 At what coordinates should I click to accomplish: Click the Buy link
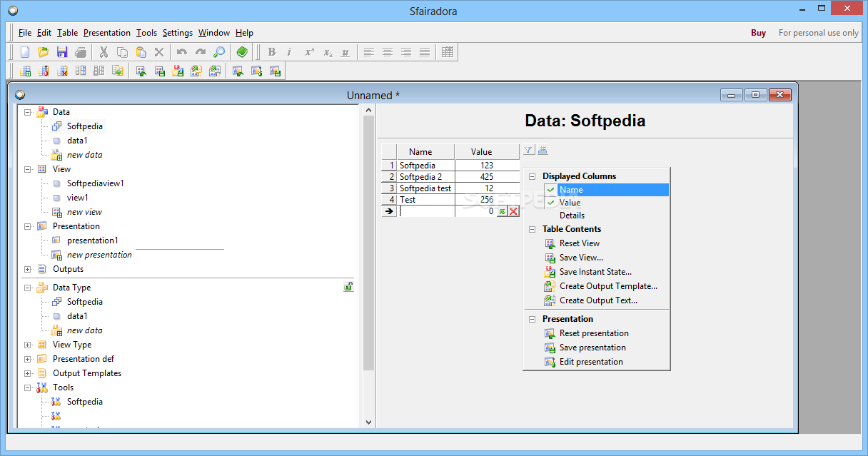pos(759,33)
